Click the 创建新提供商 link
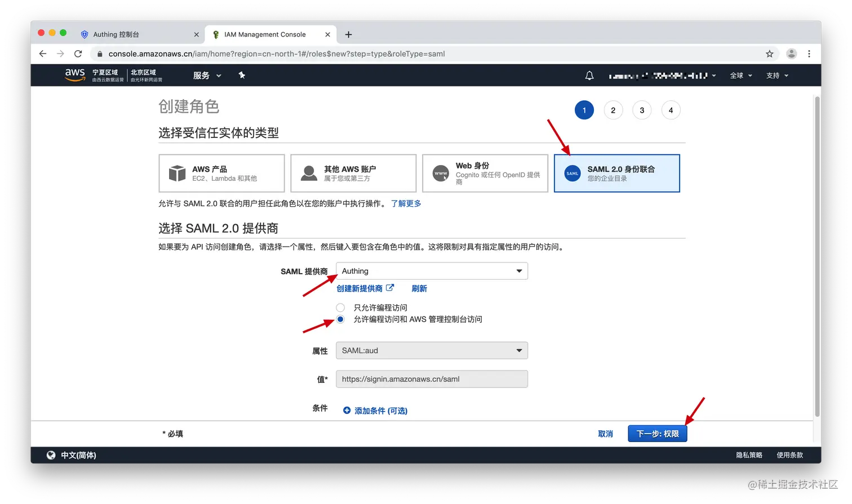Screen dimensions: 852x504 pos(360,288)
